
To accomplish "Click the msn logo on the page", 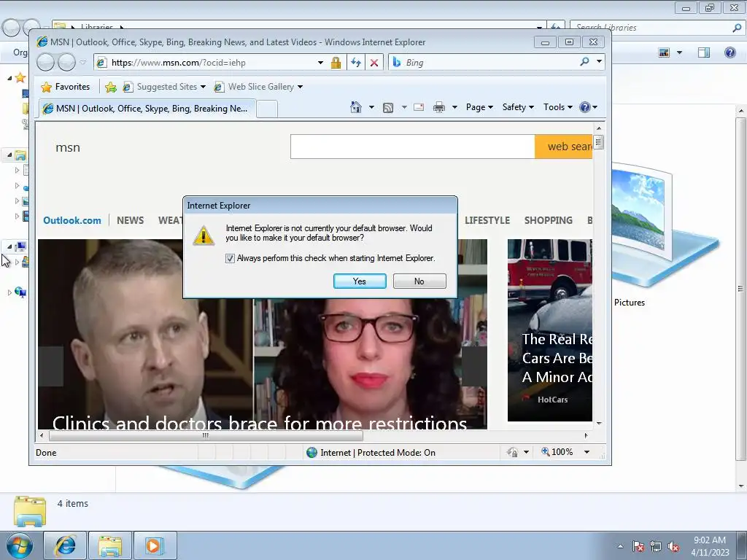I will [x=68, y=147].
